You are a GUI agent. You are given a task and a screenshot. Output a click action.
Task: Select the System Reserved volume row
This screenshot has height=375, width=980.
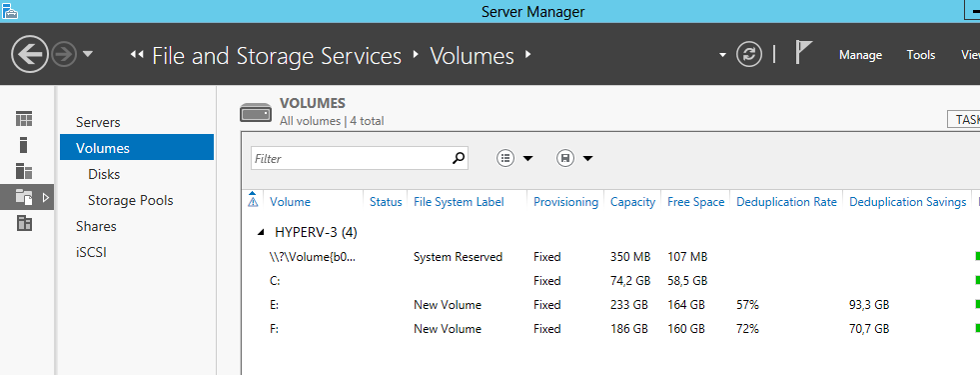point(610,257)
